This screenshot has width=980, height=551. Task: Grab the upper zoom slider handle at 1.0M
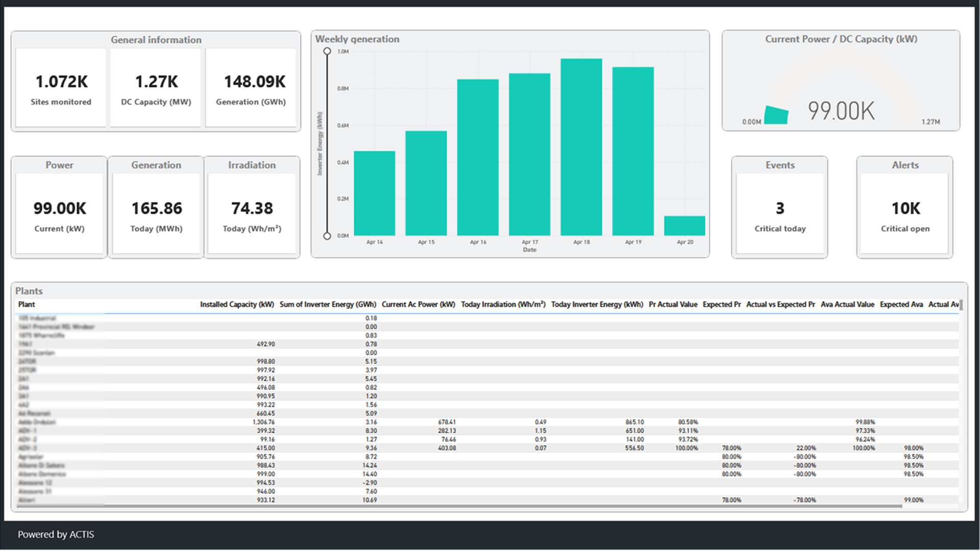pos(327,51)
